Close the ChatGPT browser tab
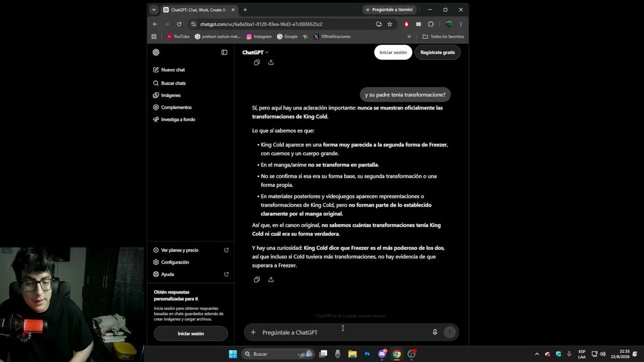 [x=233, y=10]
